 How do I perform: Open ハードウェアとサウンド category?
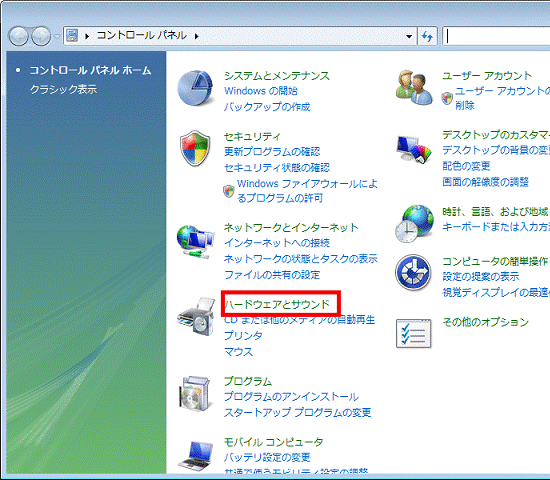[x=277, y=304]
